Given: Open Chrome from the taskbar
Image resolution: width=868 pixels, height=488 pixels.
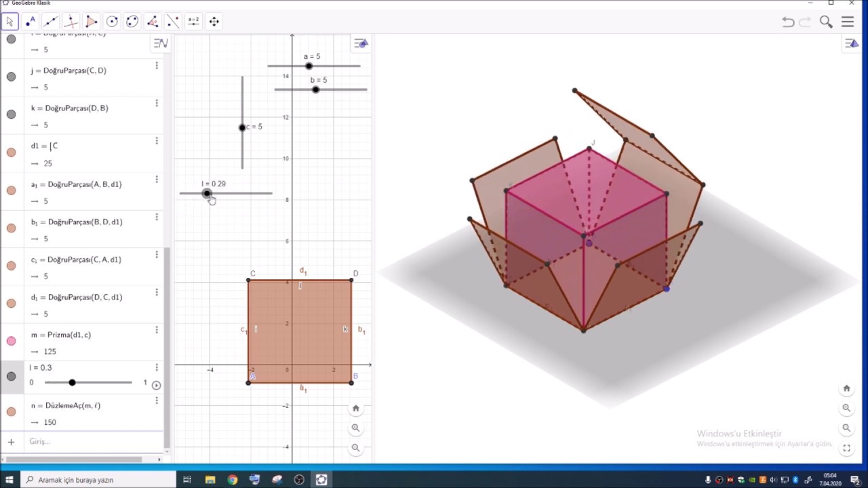Looking at the screenshot, I should tap(233, 480).
